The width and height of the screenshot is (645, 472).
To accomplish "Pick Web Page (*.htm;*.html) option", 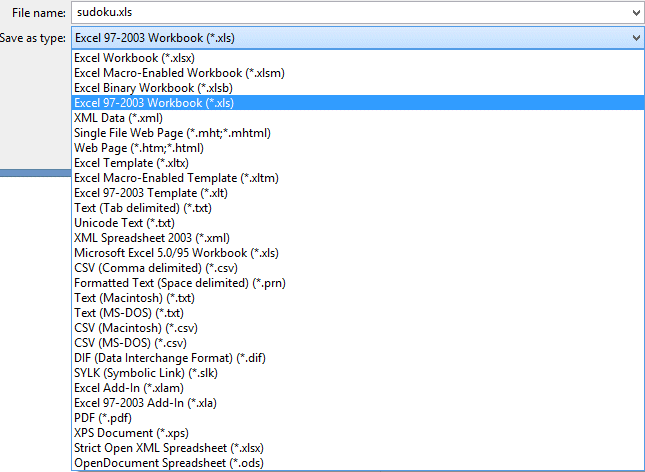I will (358, 148).
